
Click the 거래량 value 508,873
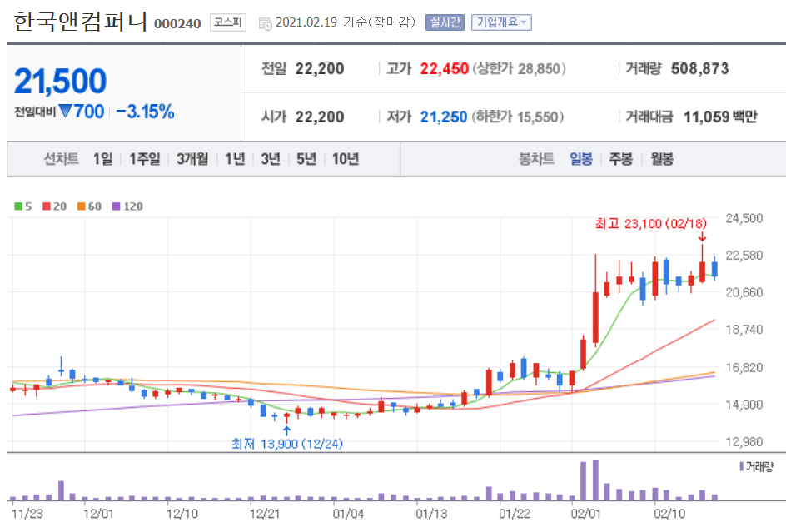coord(699,68)
